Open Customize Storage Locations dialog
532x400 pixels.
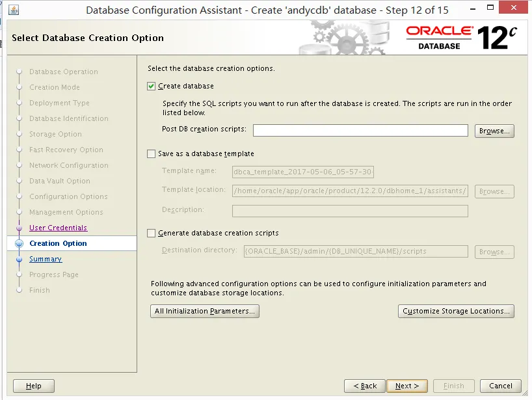[x=456, y=311]
